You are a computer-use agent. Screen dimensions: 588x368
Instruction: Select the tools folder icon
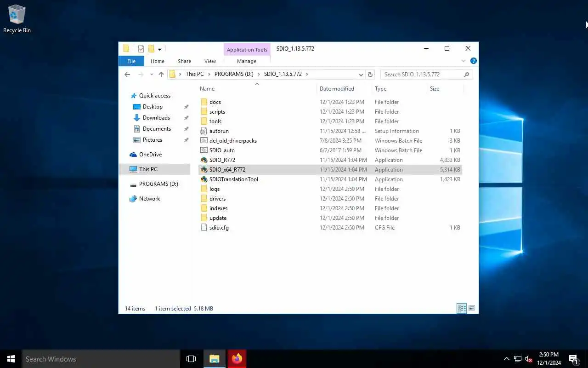click(204, 121)
